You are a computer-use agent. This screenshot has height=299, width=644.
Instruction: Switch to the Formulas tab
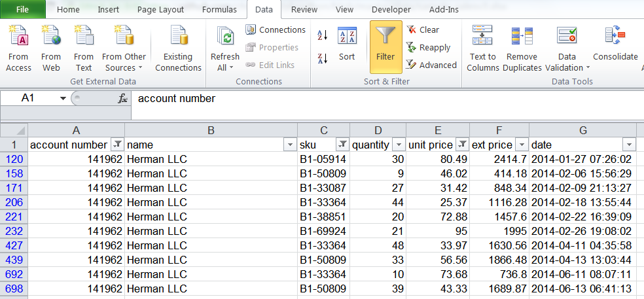[219, 10]
